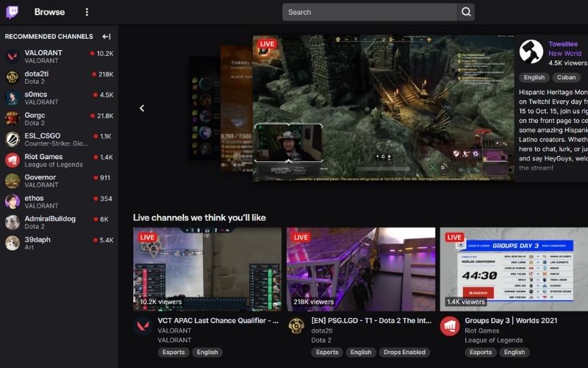Screen dimensions: 588x368
Task: Go to previous featured stream with left chevron
Action: tap(142, 108)
